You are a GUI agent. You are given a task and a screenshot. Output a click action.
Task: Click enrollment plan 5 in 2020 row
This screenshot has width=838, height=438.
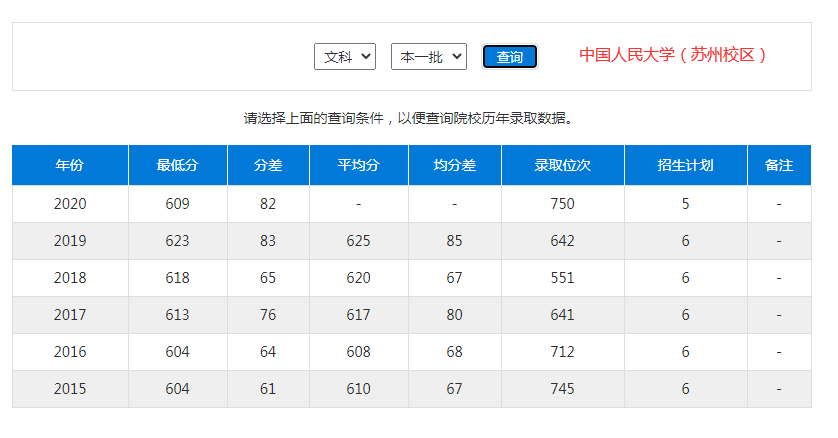(x=685, y=204)
